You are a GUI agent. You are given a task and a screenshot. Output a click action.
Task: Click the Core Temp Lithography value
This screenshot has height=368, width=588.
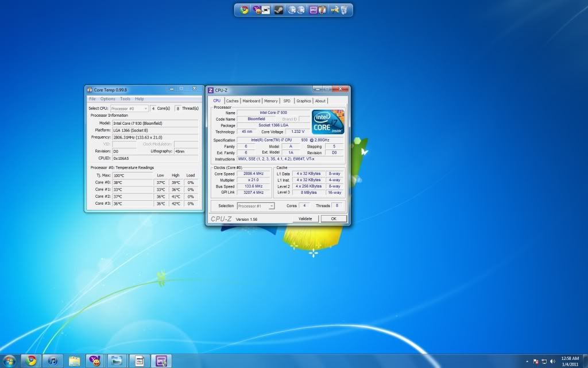coord(186,151)
